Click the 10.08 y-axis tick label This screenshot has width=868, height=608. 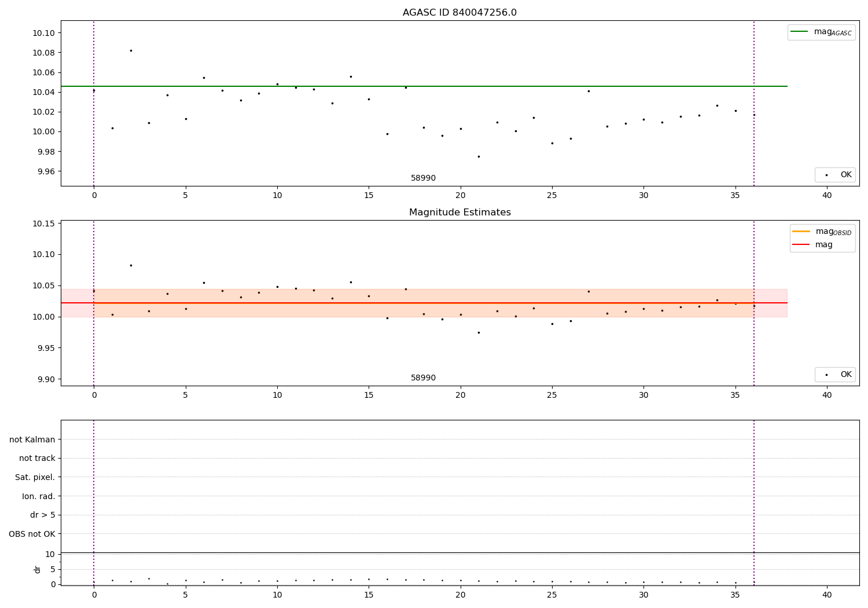(43, 53)
